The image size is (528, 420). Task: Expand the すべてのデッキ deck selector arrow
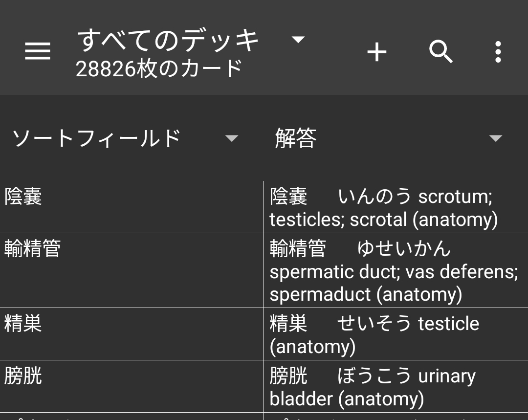[x=298, y=39]
